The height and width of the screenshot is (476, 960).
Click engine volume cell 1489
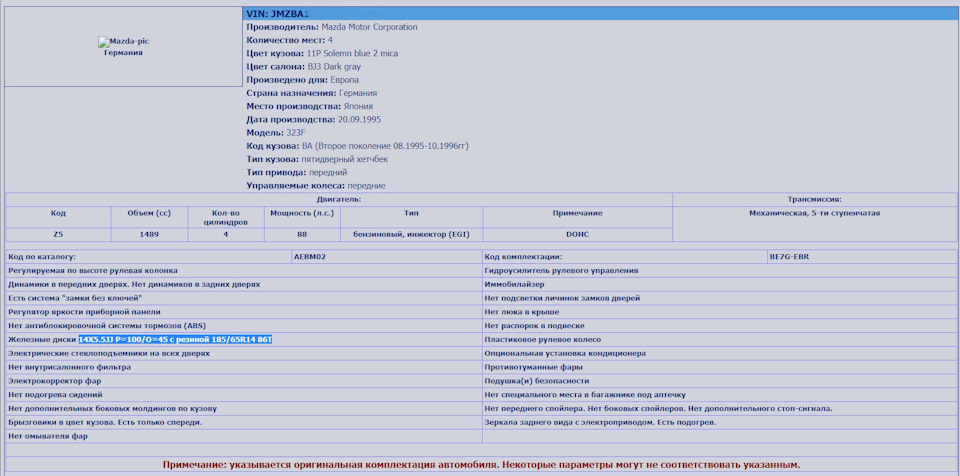[x=149, y=235]
